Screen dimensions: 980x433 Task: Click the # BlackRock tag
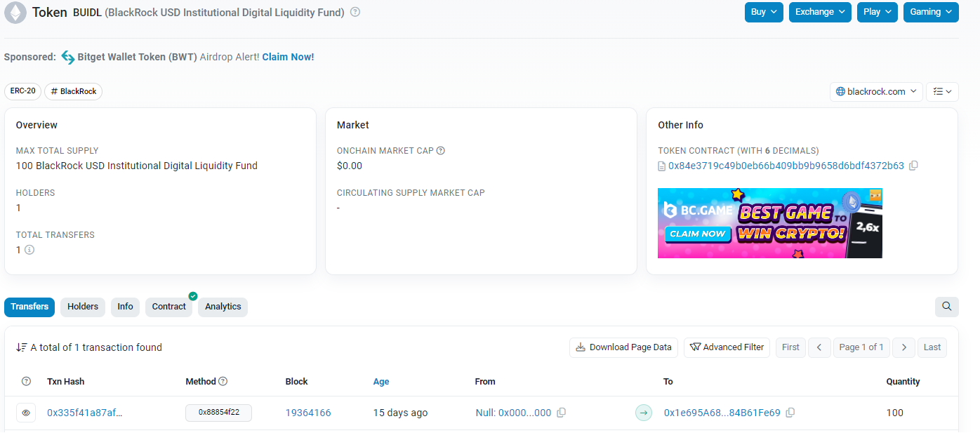coord(74,91)
